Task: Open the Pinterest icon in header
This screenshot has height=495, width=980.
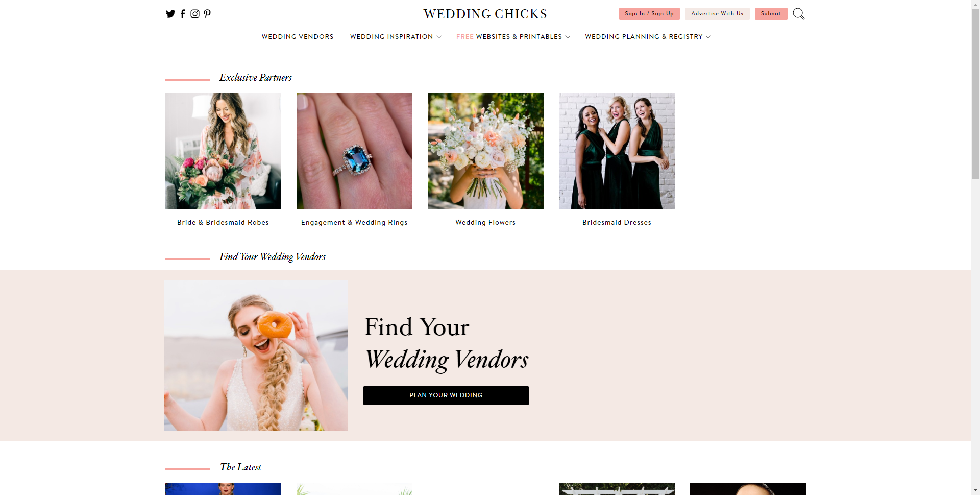Action: click(207, 14)
